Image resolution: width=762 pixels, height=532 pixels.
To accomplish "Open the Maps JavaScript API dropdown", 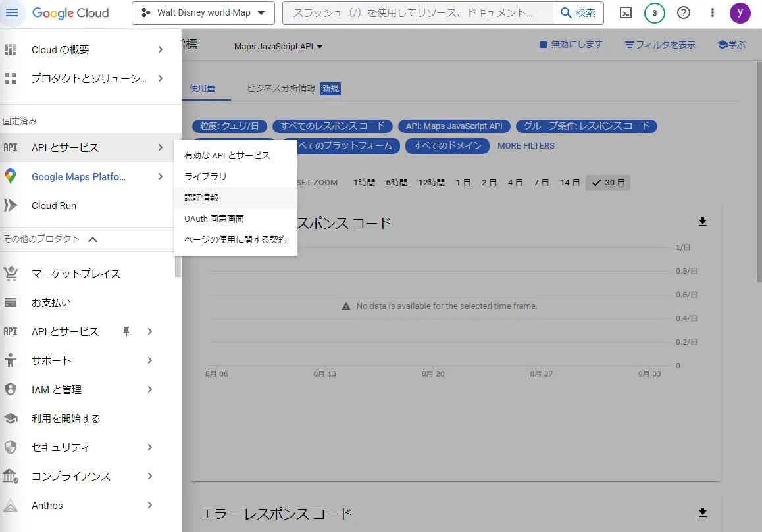I will (x=278, y=47).
